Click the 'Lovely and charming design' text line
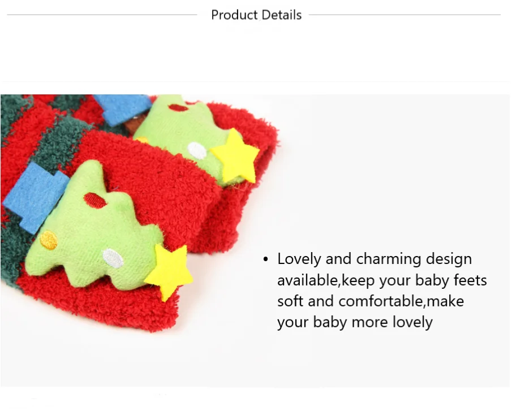 pos(375,259)
